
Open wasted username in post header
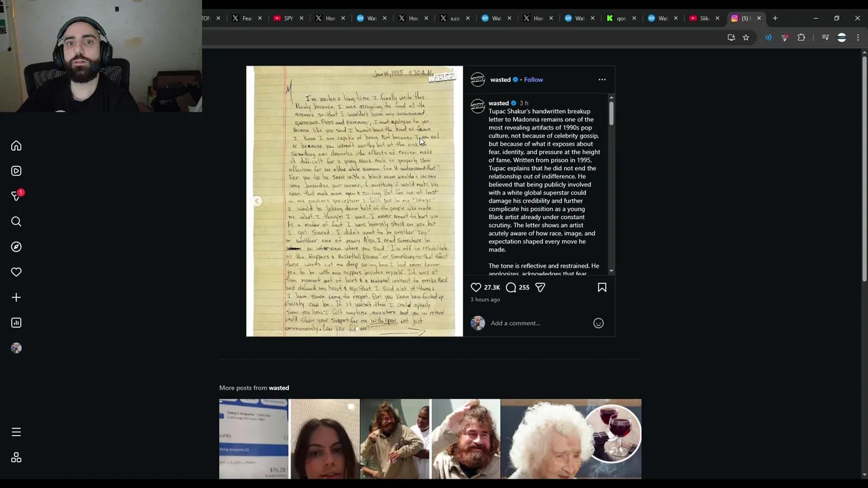click(500, 80)
